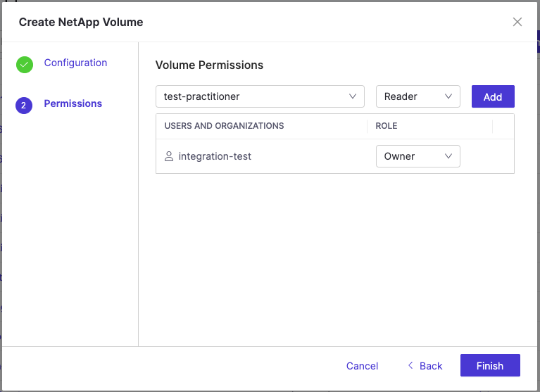The width and height of the screenshot is (540, 392).
Task: Select the integration-test user name
Action: (215, 156)
